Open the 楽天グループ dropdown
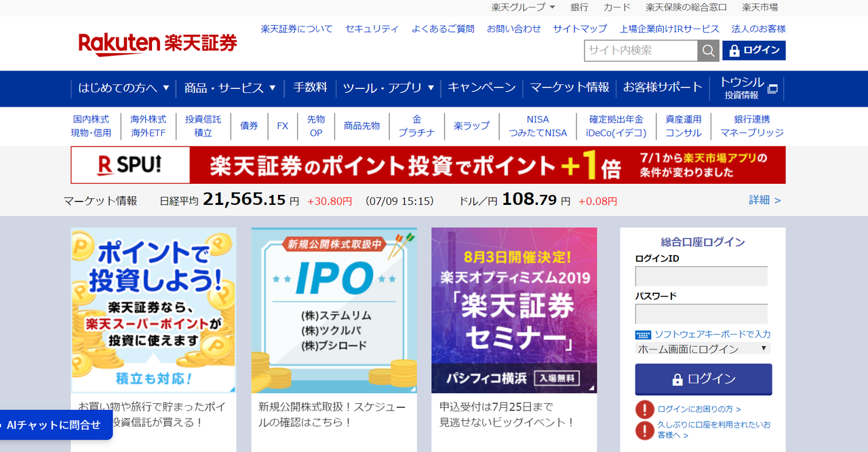The height and width of the screenshot is (452, 868). tap(523, 7)
